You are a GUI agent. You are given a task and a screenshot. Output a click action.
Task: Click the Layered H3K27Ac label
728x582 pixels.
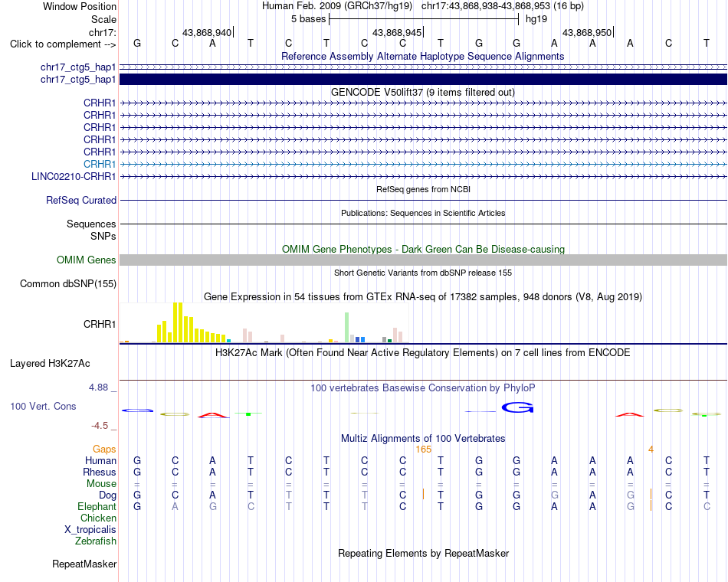50,364
